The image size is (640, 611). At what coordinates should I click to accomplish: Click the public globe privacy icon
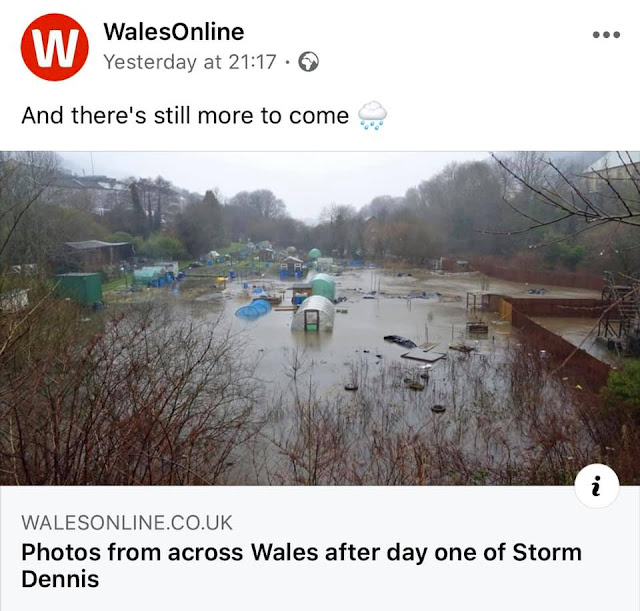309,62
